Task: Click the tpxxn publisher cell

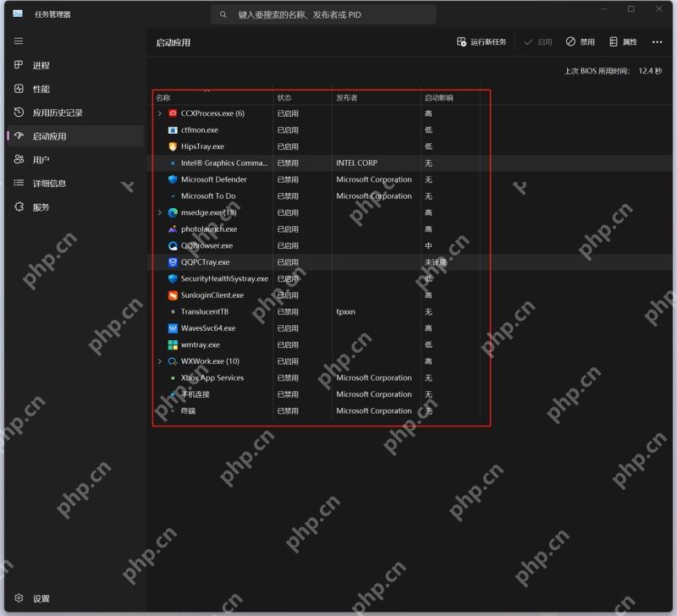Action: (x=345, y=311)
